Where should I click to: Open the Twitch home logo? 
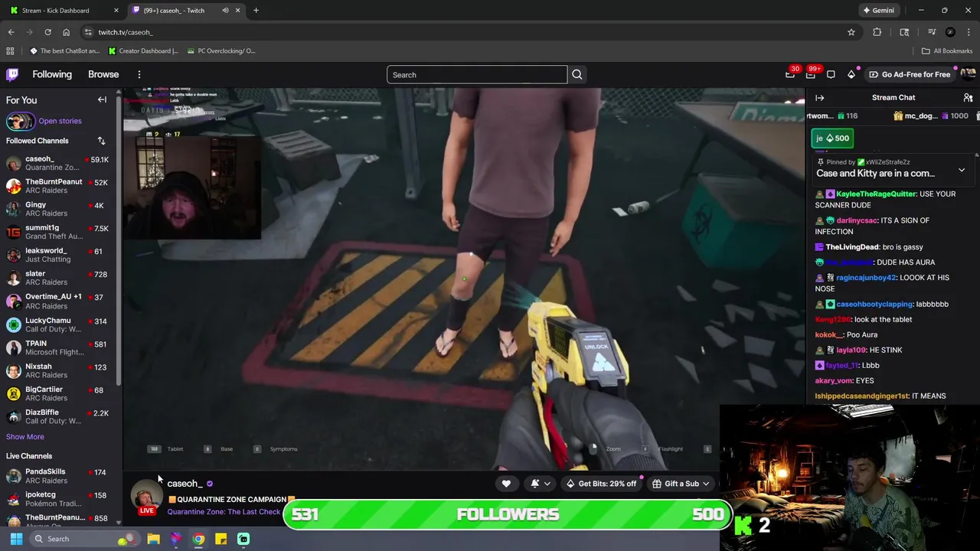12,74
